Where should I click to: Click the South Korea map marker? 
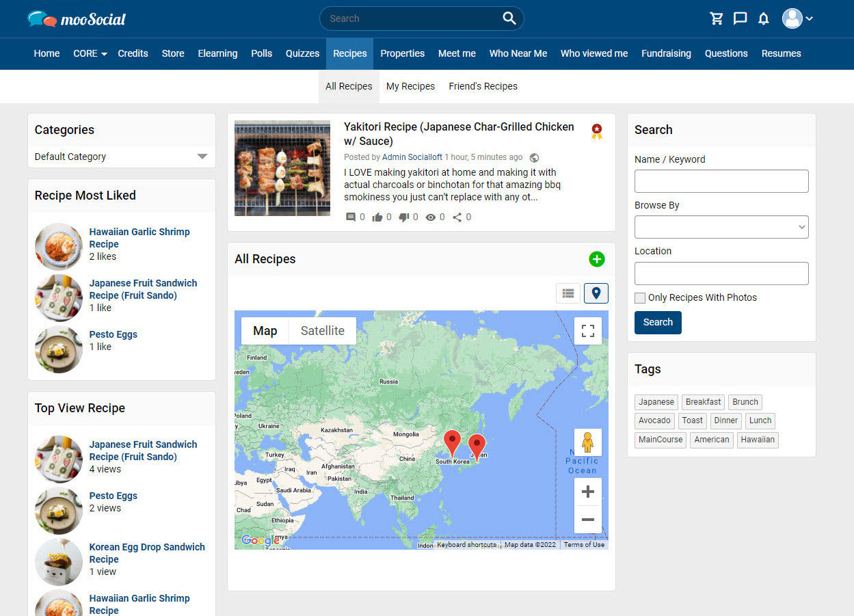point(452,444)
